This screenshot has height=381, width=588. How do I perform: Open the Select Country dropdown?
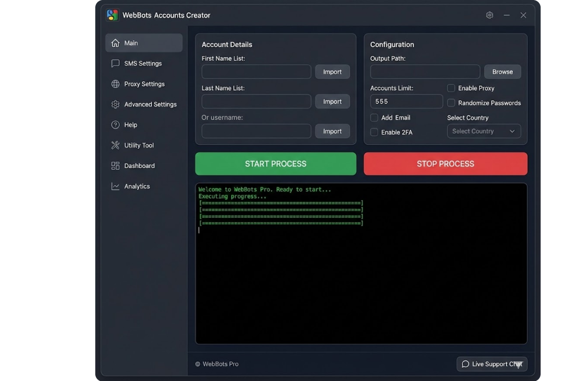(483, 131)
